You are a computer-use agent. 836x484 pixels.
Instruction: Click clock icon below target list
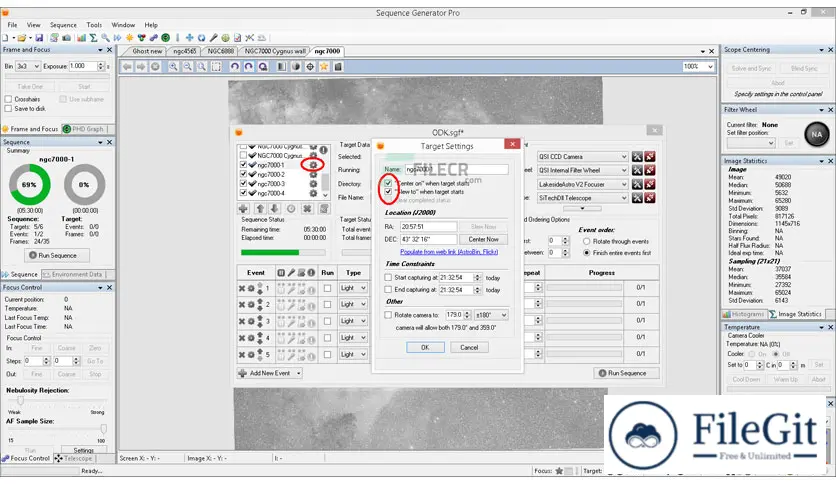coord(291,208)
